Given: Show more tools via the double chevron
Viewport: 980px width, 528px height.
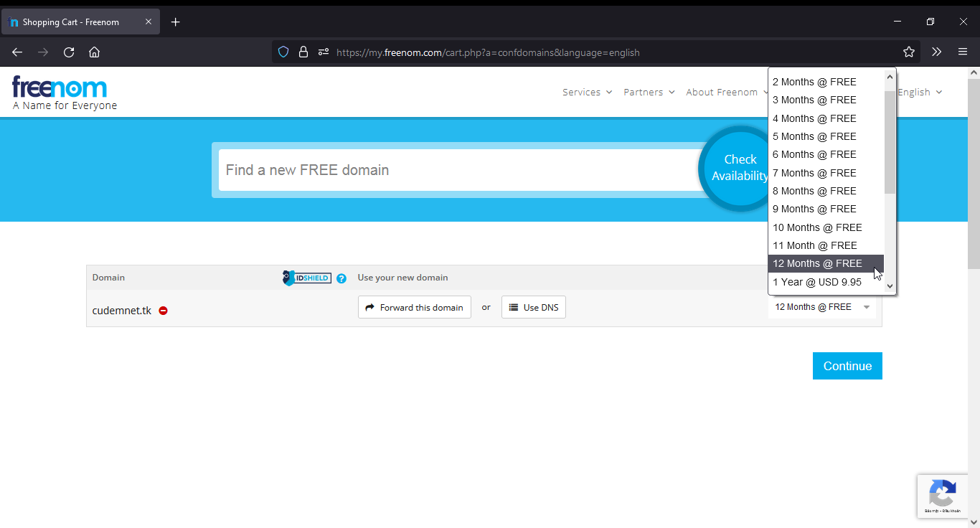Looking at the screenshot, I should click(936, 52).
